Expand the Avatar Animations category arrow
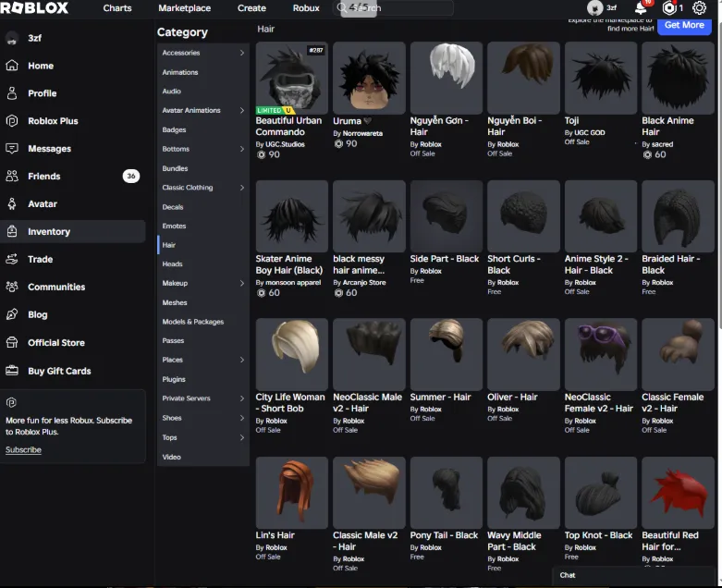Viewport: 722px width, 588px height. click(x=241, y=110)
